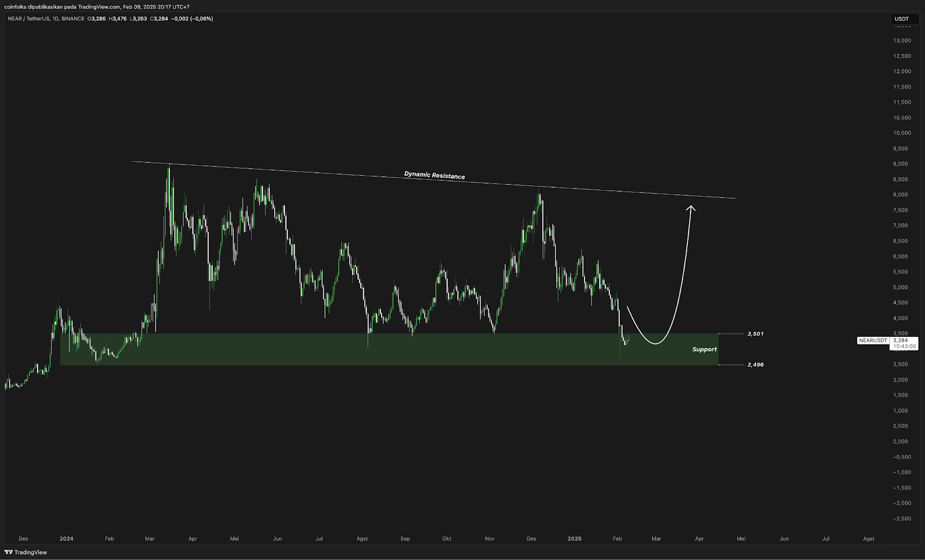This screenshot has height=560, width=925.
Task: Click the 10:43:00 candle countdown timer
Action: 904,347
